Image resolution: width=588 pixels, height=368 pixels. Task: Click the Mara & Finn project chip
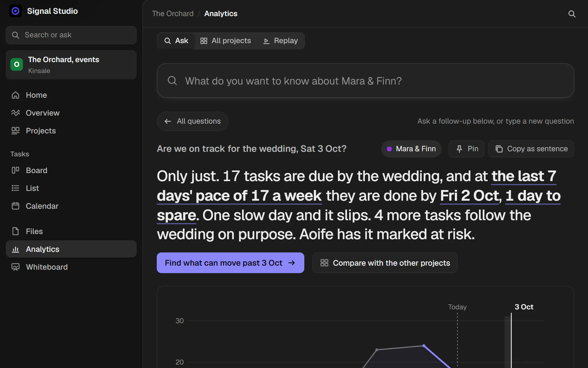pos(411,149)
